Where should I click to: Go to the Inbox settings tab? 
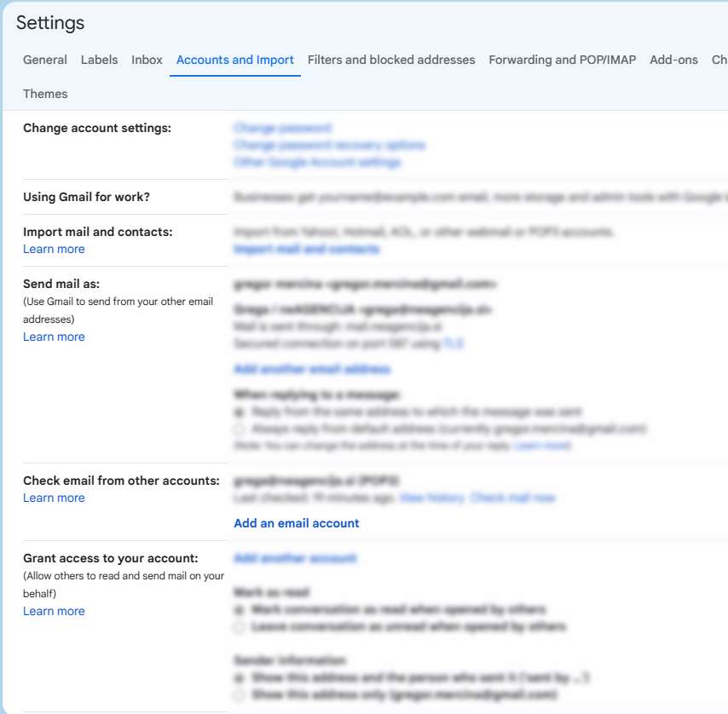click(x=147, y=60)
